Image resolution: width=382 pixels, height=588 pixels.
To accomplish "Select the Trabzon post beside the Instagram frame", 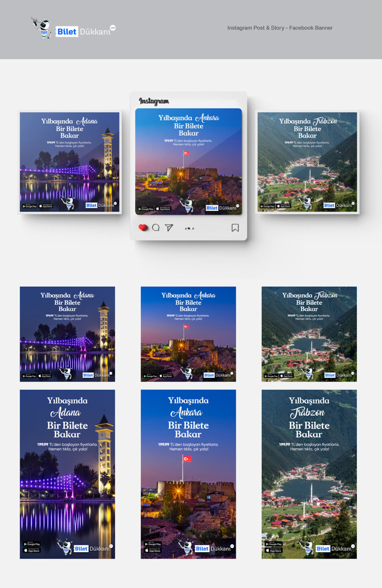I will coord(307,162).
